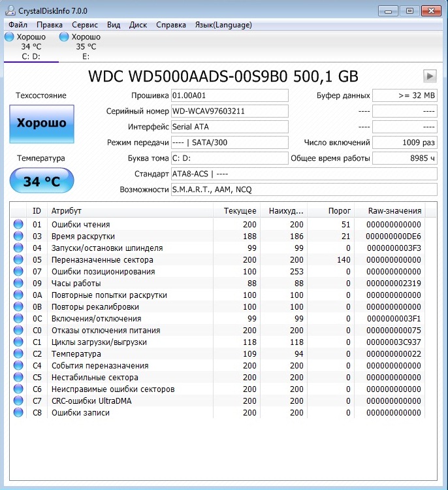Click status icon for Переназначенные сектора row
Image resolution: width=448 pixels, height=490 pixels.
click(18, 259)
